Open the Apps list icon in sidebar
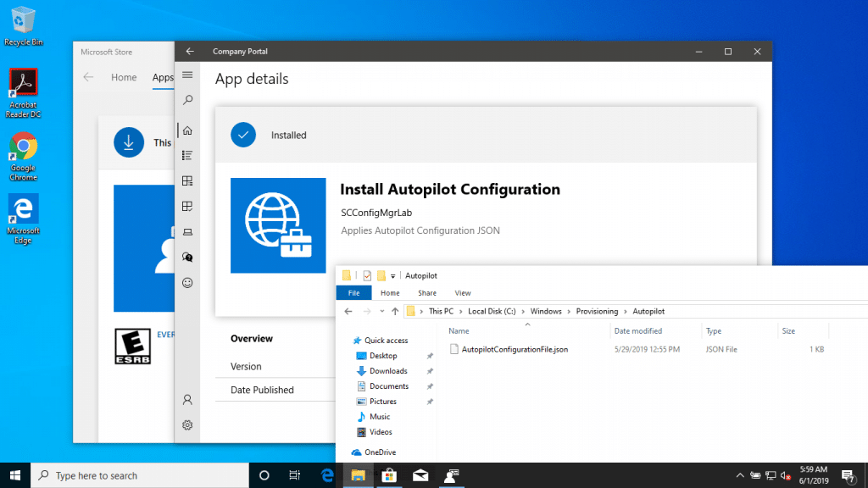Screen dimensions: 868x488 click(x=187, y=155)
